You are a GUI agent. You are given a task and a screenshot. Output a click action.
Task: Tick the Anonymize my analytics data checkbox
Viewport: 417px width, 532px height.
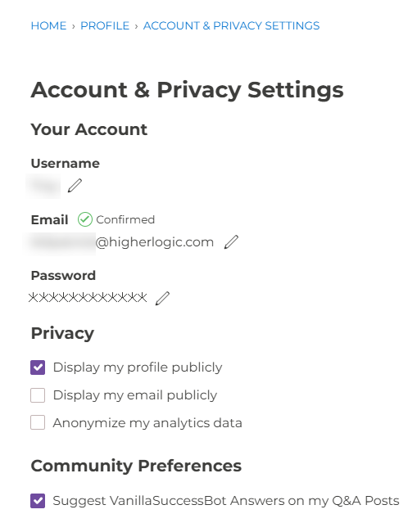[38, 423]
